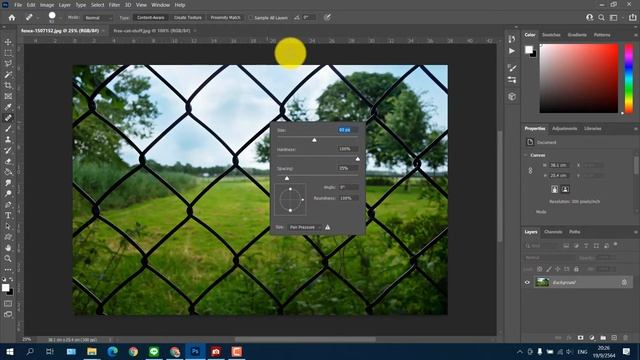Open the tool preset picker arrow
The height and width of the screenshot is (360, 640).
(38, 18)
